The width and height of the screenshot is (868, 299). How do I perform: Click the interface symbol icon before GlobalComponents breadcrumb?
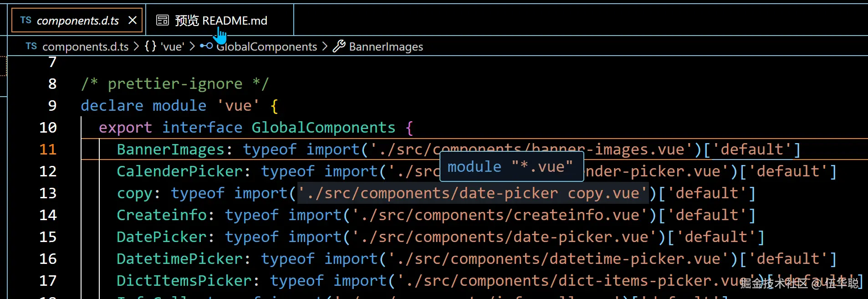[x=206, y=46]
